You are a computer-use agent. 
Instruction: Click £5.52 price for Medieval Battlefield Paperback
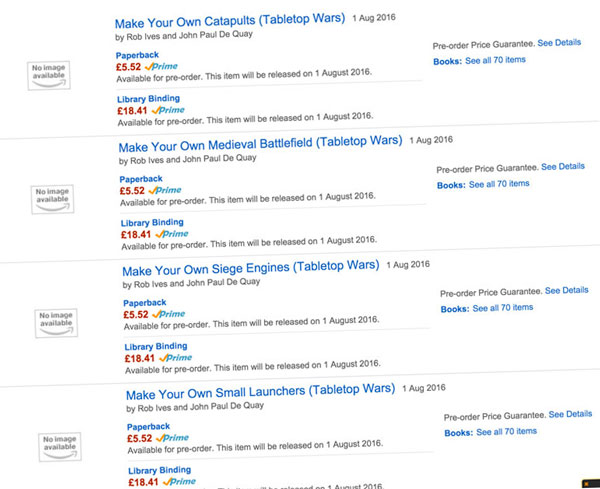[132, 191]
